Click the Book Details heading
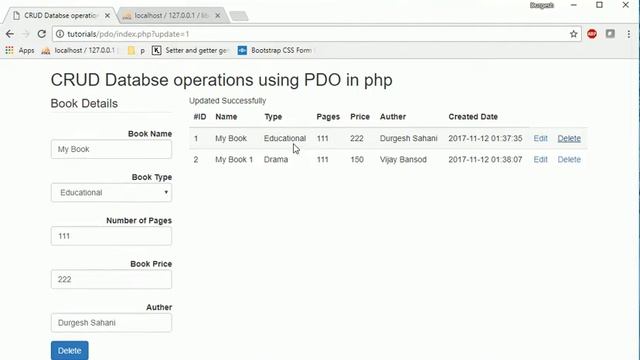The image size is (640, 360). [x=84, y=103]
